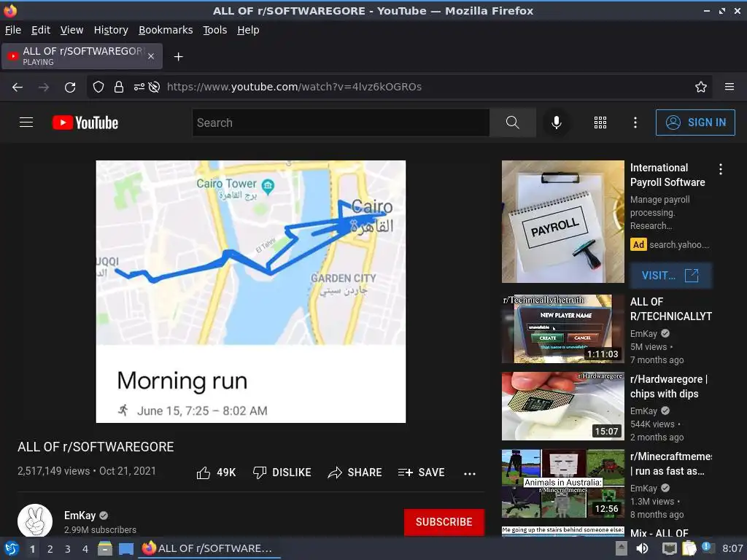The height and width of the screenshot is (560, 747).
Task: Open the Firefox application hamburger menu
Action: tap(729, 87)
